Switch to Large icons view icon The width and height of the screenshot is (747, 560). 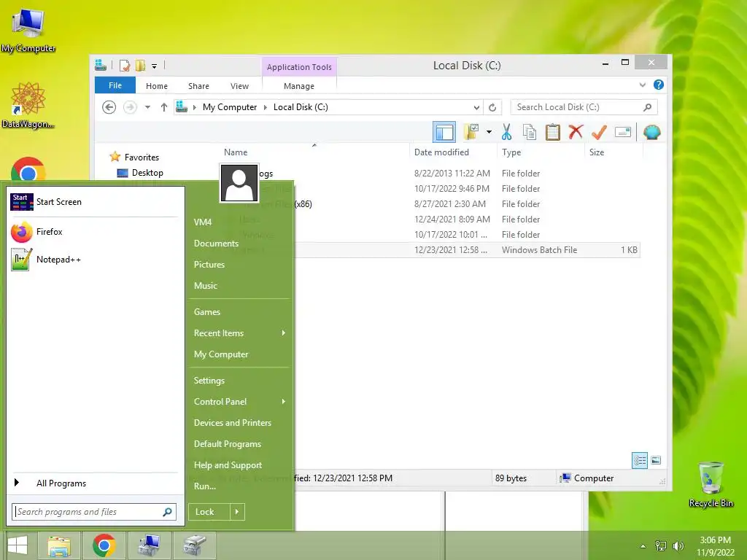pyautogui.click(x=656, y=460)
